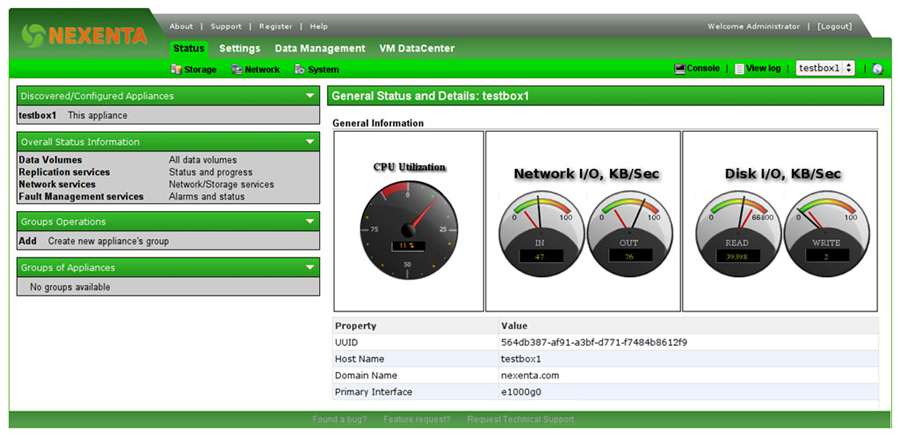Collapse the Overall Status Information panel

(310, 142)
